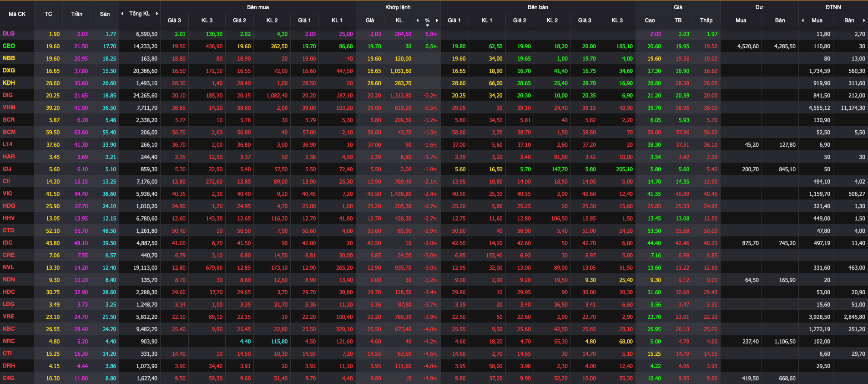Click the Giá group header

678,7
